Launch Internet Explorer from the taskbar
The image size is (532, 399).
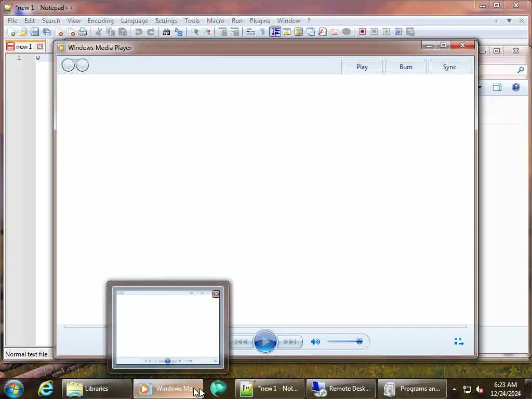tap(46, 389)
